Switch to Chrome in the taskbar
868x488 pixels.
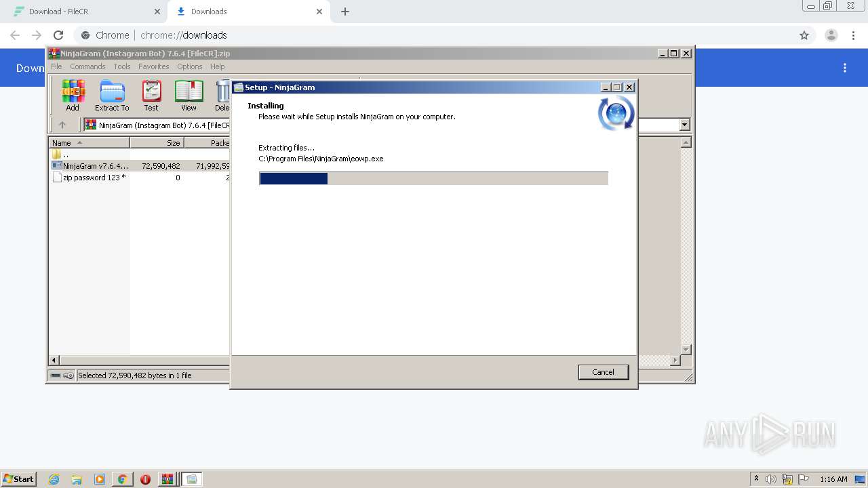pyautogui.click(x=122, y=479)
